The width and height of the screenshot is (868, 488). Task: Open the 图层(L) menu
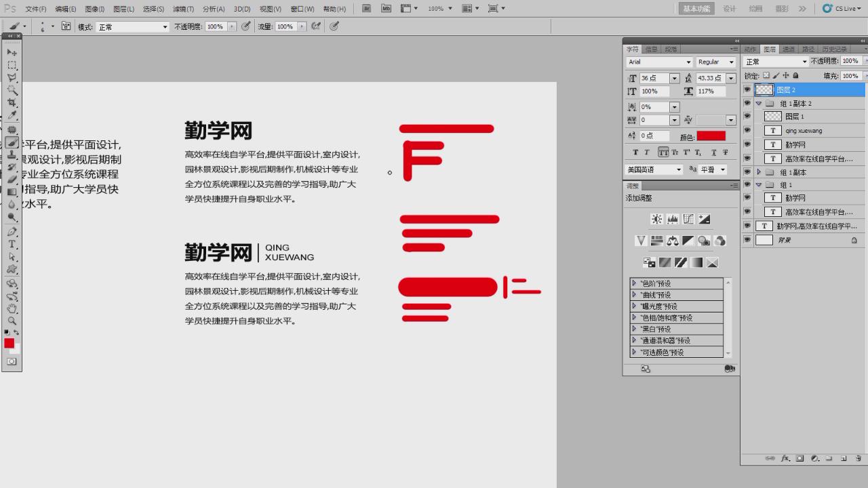[x=123, y=9]
